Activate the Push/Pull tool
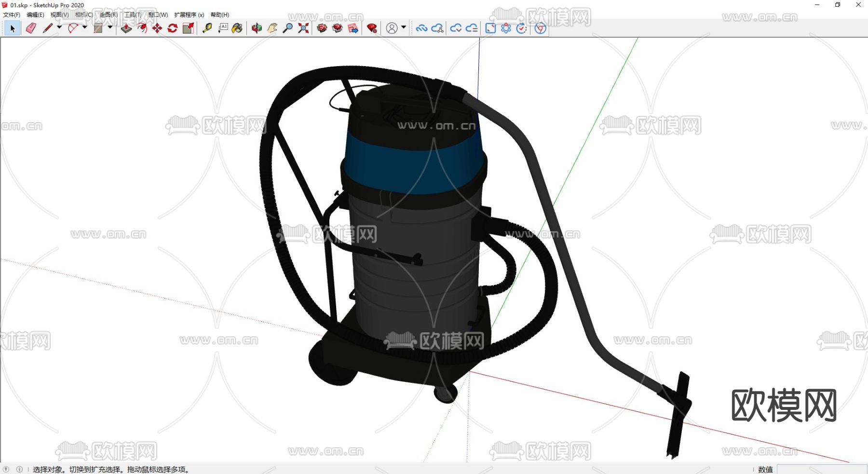Screen dimensions: 868x474 tap(126, 28)
